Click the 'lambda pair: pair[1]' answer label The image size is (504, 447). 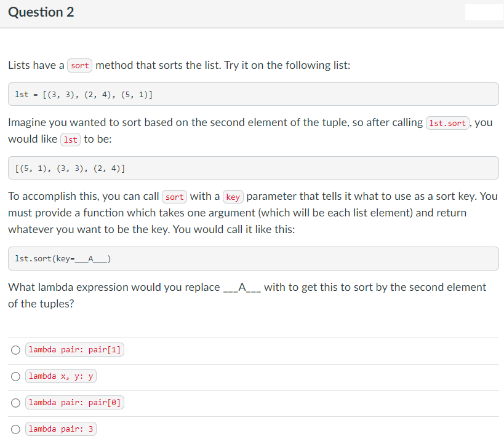pos(74,350)
